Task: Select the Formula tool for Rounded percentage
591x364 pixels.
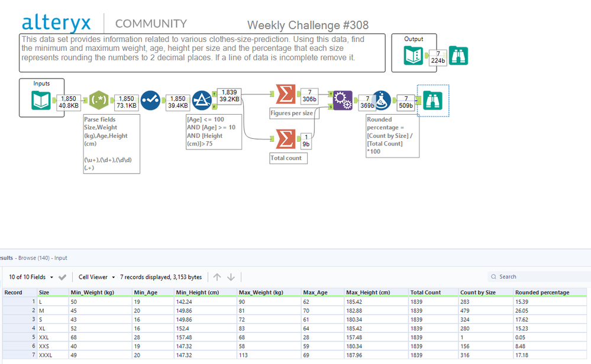Action: click(x=382, y=100)
